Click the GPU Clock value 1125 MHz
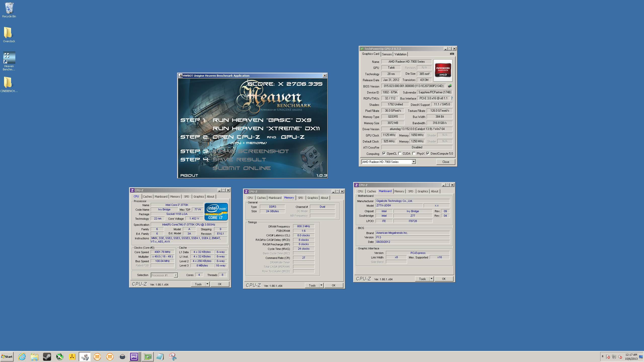This screenshot has height=362, width=644. [389, 135]
